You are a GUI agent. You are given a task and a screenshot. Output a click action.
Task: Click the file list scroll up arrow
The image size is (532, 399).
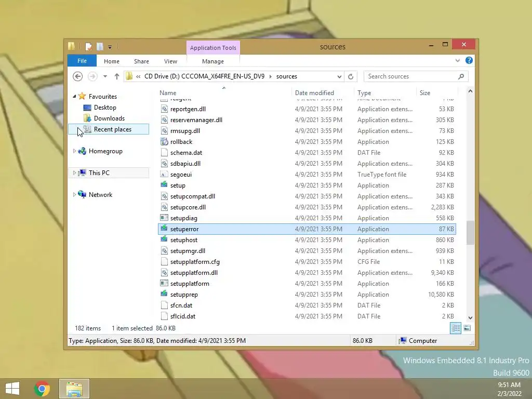(x=470, y=91)
